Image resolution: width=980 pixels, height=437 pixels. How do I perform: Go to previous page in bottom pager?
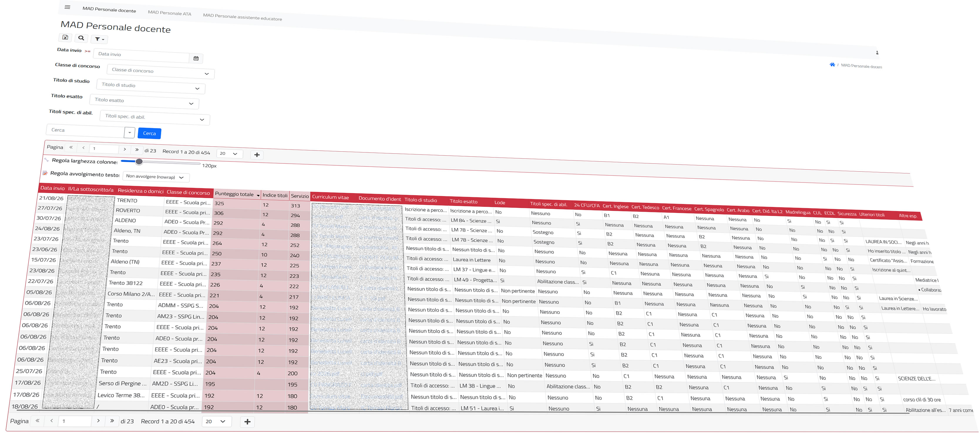point(51,421)
